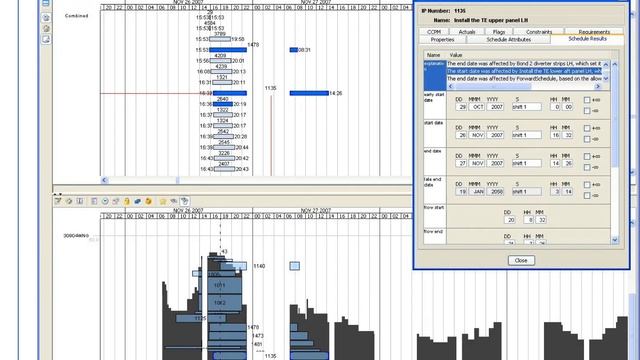Click the start date shift field
The height and width of the screenshot is (360, 640).
(527, 135)
